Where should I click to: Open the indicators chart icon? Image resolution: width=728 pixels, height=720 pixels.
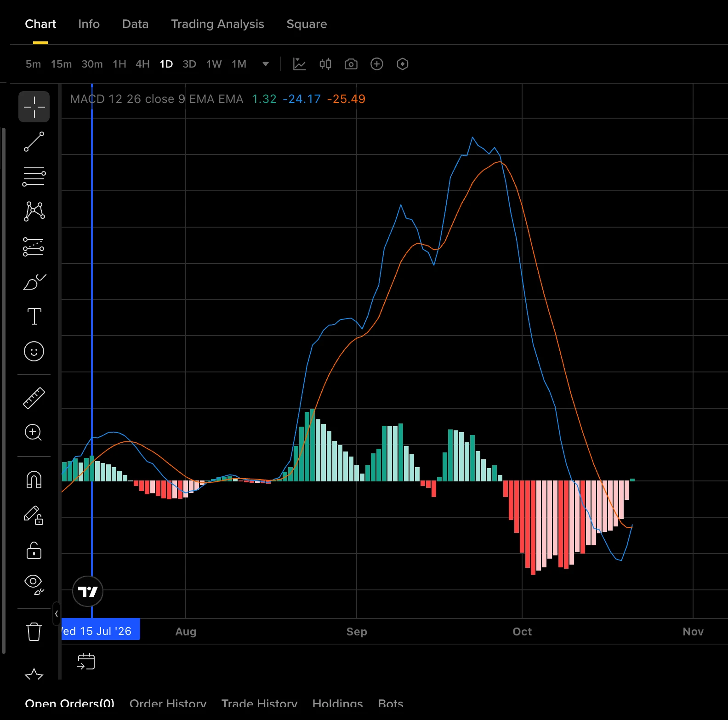[x=300, y=64]
